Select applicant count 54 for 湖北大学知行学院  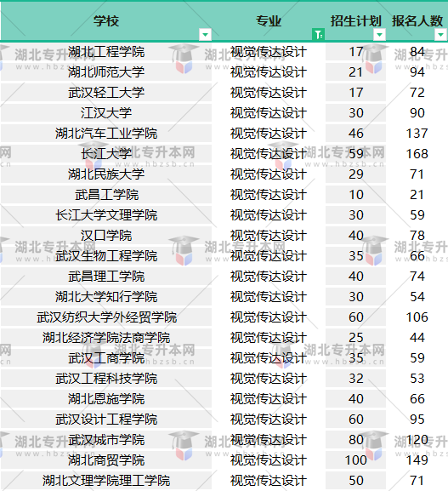[x=417, y=297]
